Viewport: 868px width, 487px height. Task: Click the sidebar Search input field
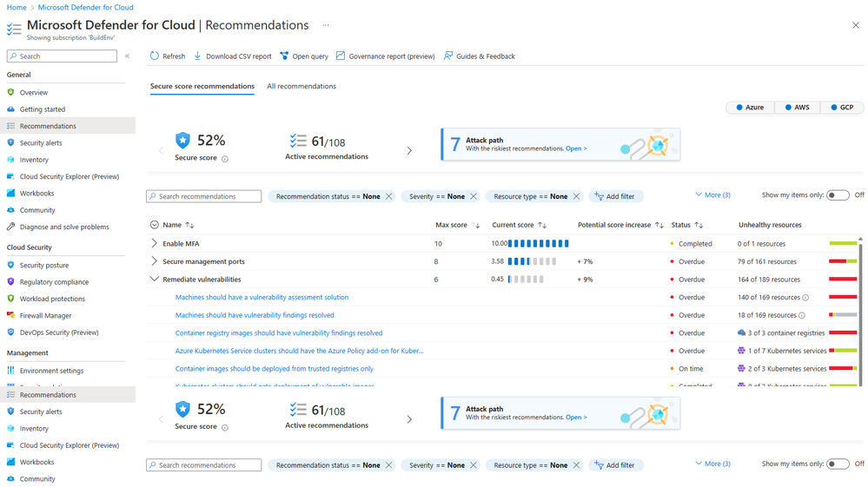coord(62,56)
